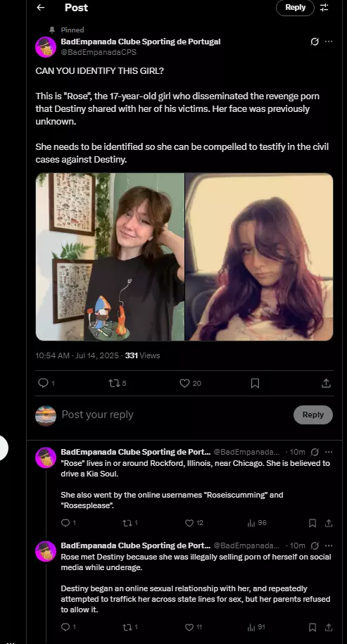Open the BadEmpanada profile avatar on main post
The height and width of the screenshot is (644, 347).
tap(46, 47)
